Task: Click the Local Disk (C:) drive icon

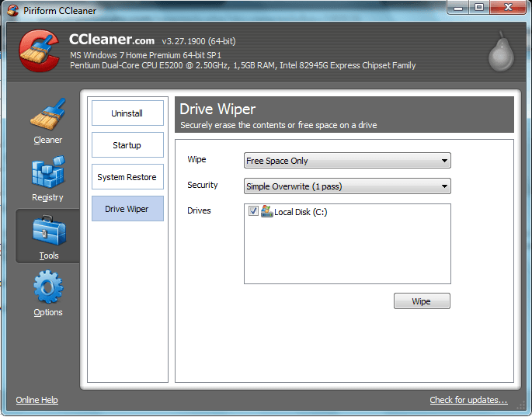Action: click(266, 211)
